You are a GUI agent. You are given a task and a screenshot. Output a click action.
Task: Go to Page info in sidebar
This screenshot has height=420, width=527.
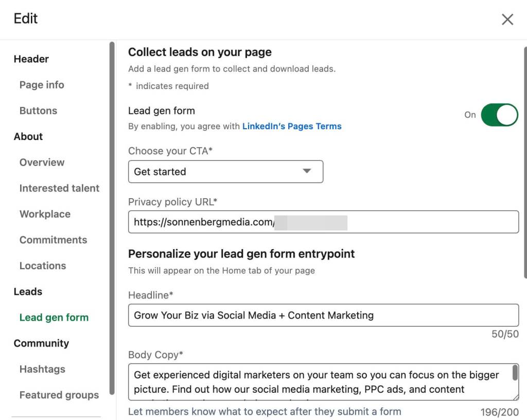coord(42,85)
